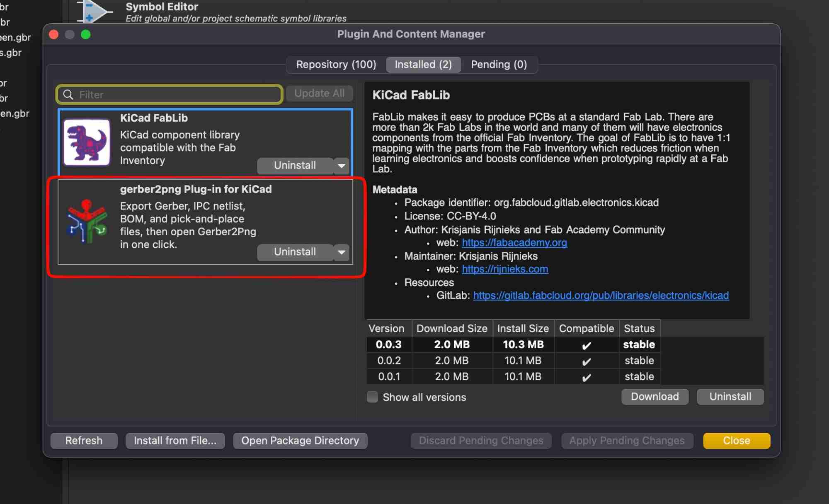Expand gerber2png Uninstall dropdown arrow

pyautogui.click(x=342, y=252)
